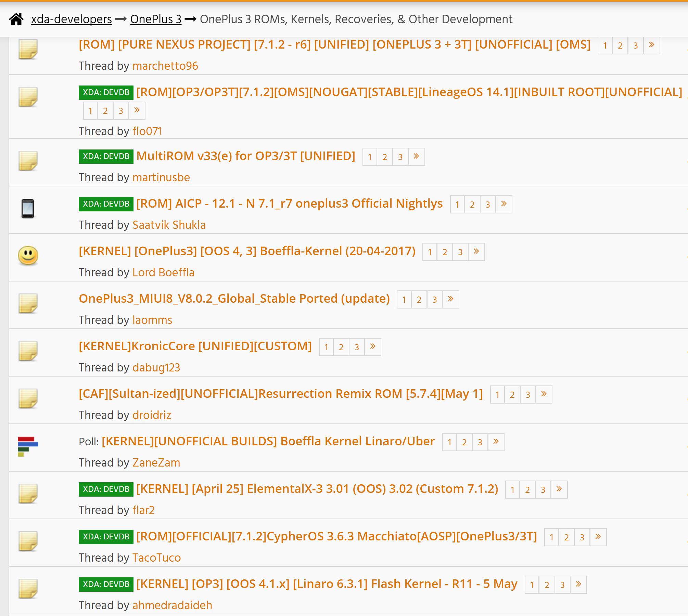Click poll icon beside Boeffla Linaro/Uber thread
Image resolution: width=688 pixels, height=616 pixels.
(28, 446)
